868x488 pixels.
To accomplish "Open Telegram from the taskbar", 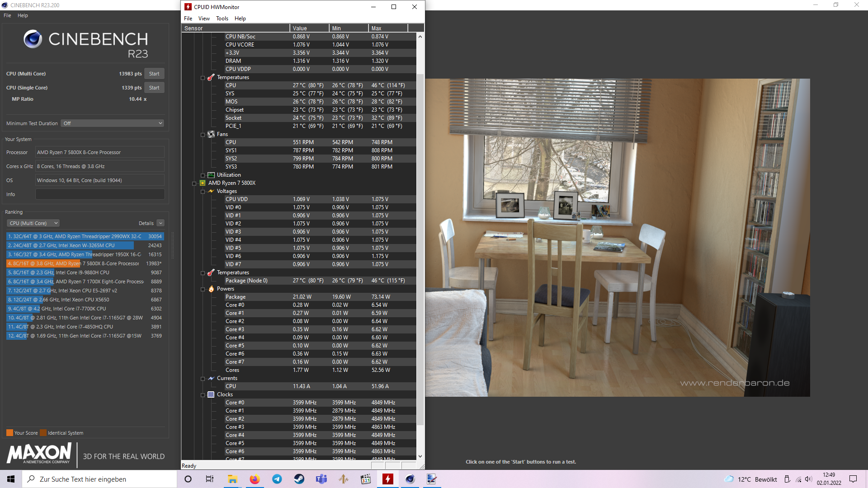I will (277, 479).
